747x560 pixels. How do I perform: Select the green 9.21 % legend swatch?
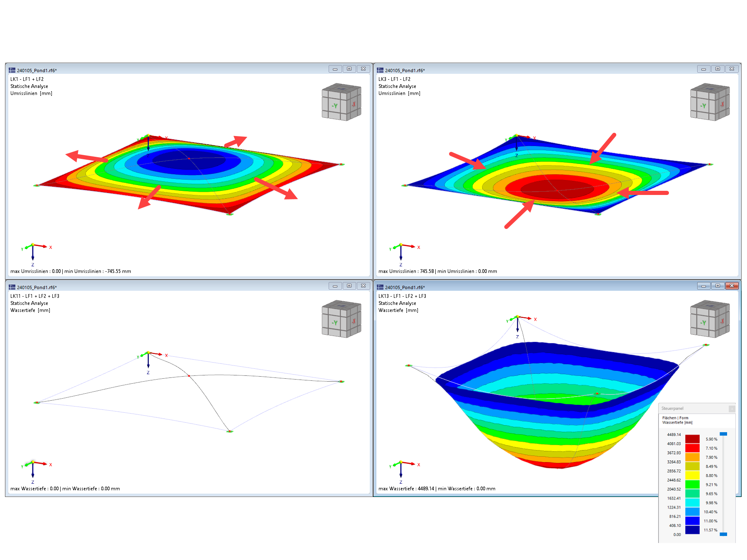point(692,485)
